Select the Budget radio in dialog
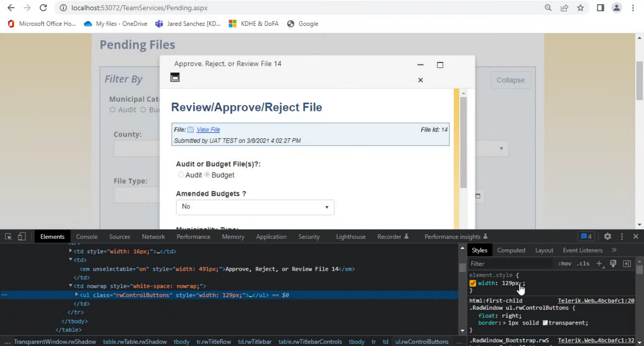 (207, 175)
